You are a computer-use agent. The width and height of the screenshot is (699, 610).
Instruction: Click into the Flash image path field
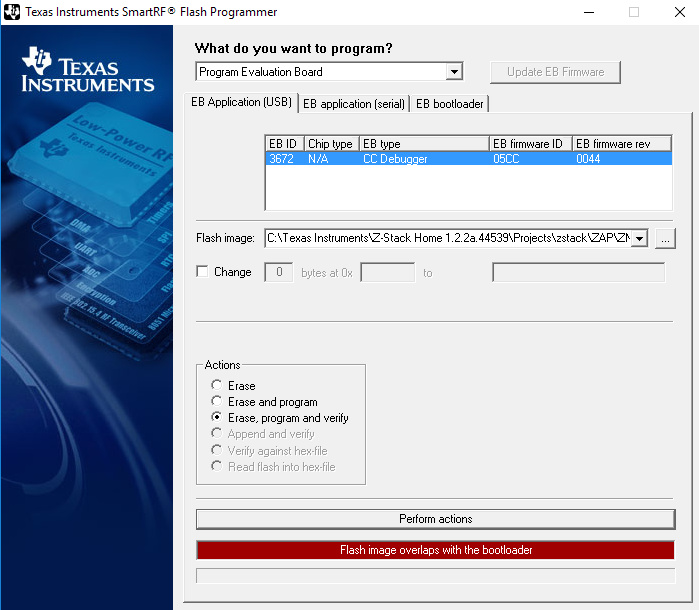(x=448, y=238)
